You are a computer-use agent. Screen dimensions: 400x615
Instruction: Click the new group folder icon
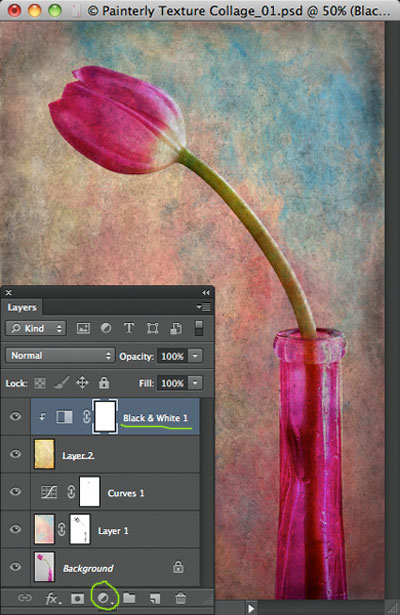[x=129, y=598]
